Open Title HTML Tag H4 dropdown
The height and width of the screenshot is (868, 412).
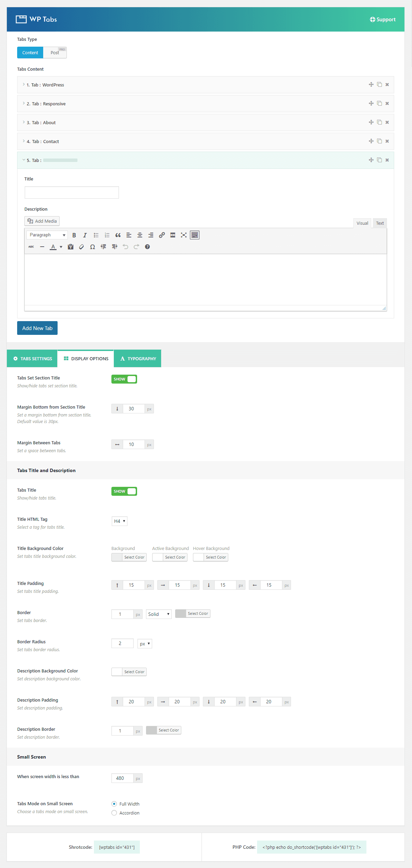[x=119, y=521]
